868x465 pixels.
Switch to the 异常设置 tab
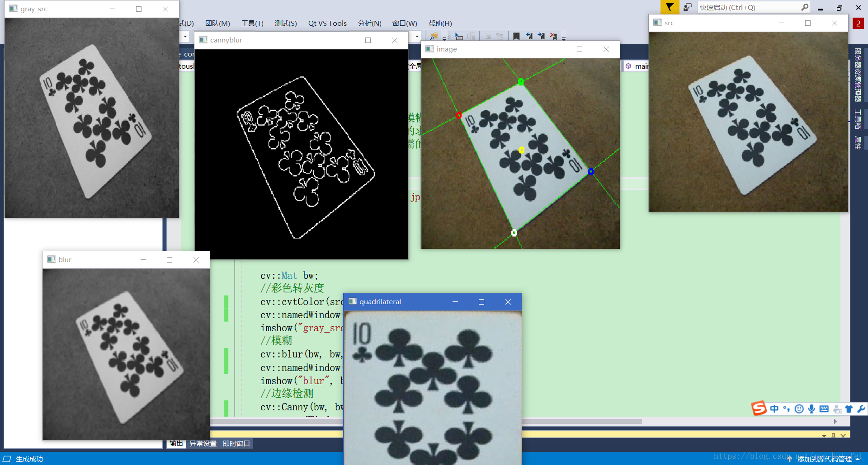pyautogui.click(x=203, y=443)
